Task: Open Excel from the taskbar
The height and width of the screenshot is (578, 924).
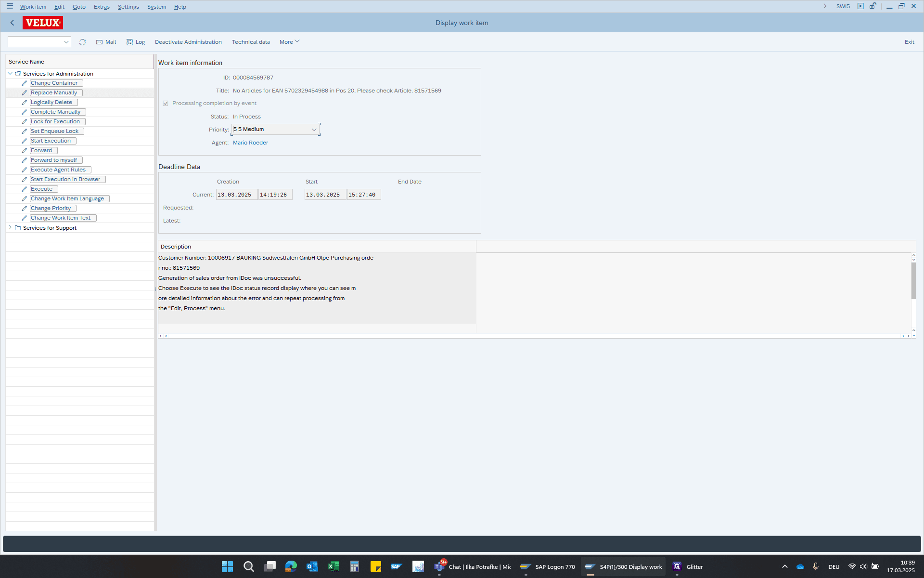Action: pos(333,566)
